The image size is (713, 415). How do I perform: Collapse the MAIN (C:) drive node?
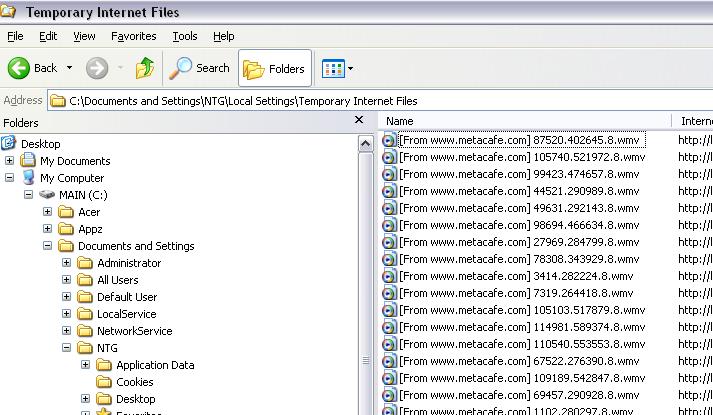28,195
